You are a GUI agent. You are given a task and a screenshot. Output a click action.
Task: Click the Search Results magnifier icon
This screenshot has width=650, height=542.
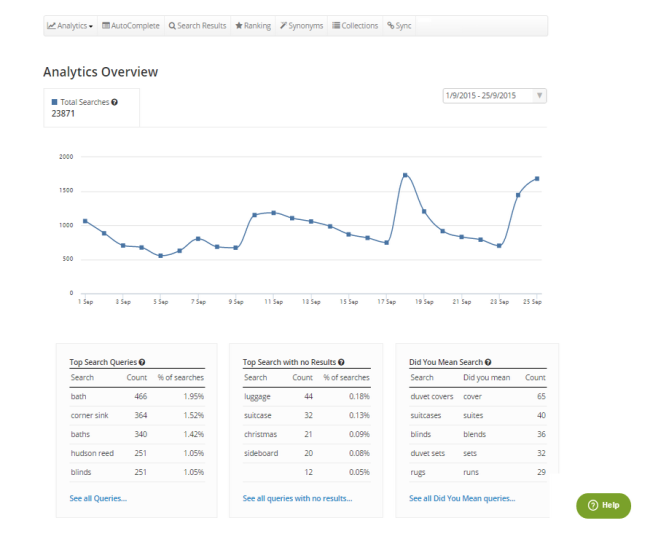[x=172, y=26]
